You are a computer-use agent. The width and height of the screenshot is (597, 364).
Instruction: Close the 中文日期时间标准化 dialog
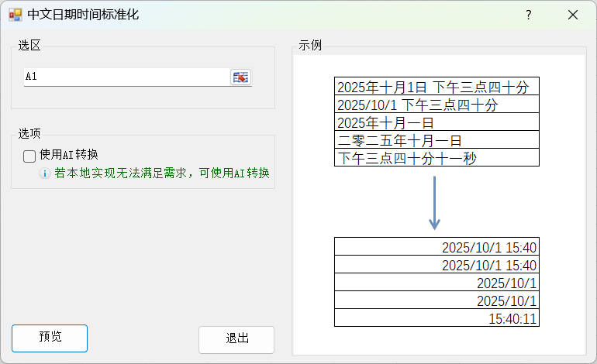[573, 15]
